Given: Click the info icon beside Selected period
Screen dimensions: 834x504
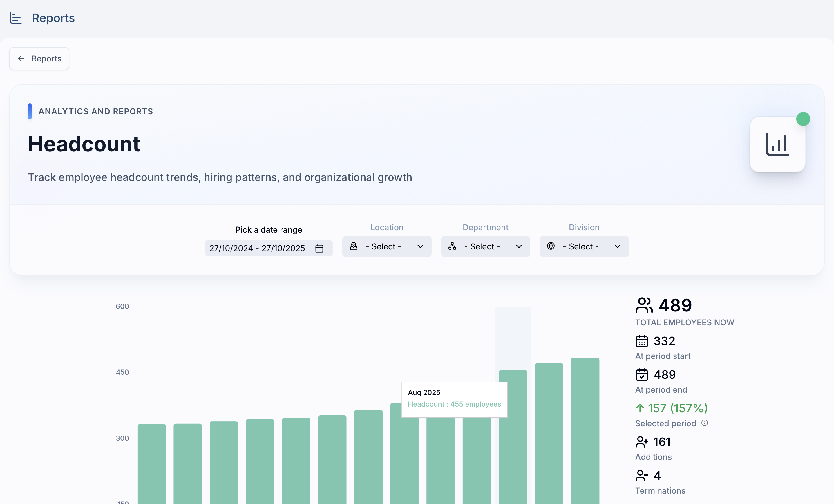Looking at the screenshot, I should 704,423.
